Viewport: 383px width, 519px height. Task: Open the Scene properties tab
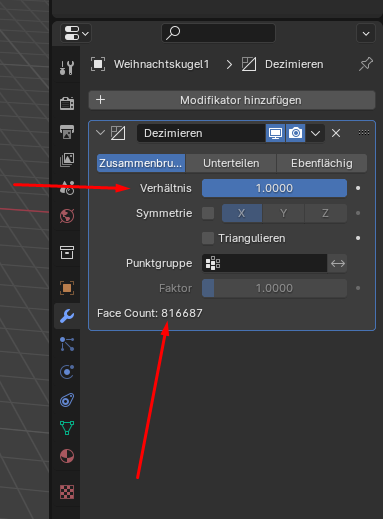click(x=67, y=188)
